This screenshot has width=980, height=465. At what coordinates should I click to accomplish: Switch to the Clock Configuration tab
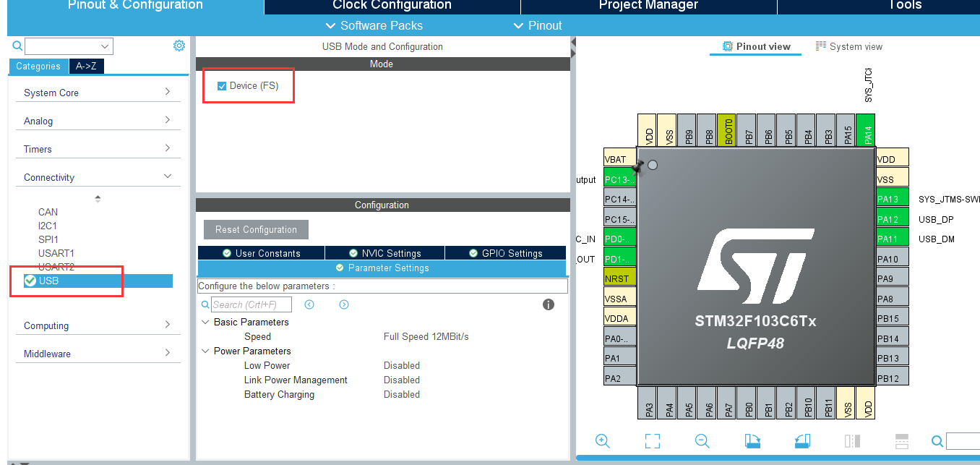392,6
